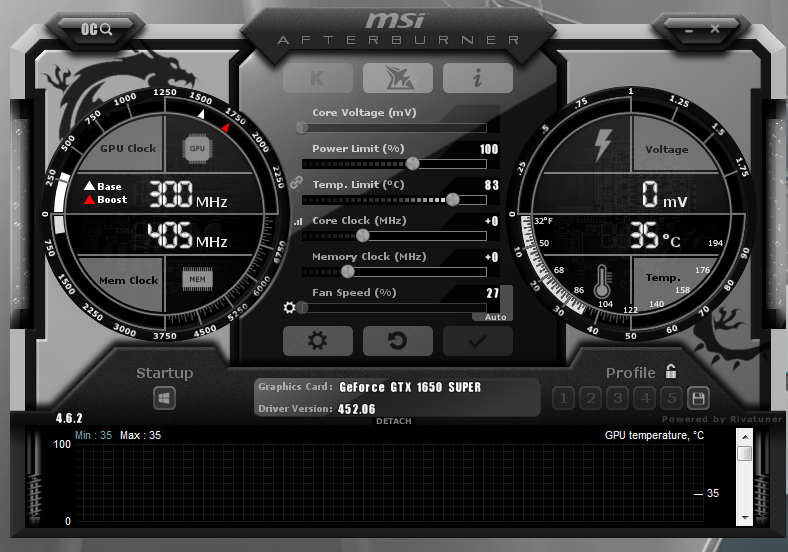Click GeForce GTX 1650 SUPER card name

tap(410, 387)
